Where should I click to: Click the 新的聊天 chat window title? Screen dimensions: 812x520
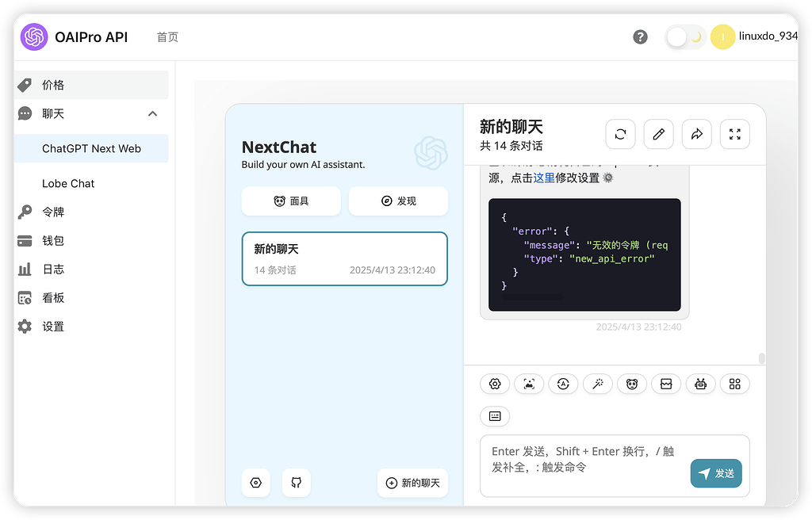coord(511,127)
